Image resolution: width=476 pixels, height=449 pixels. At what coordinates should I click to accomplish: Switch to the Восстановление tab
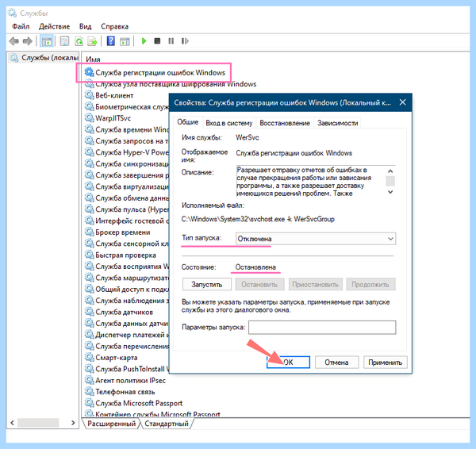pos(285,123)
